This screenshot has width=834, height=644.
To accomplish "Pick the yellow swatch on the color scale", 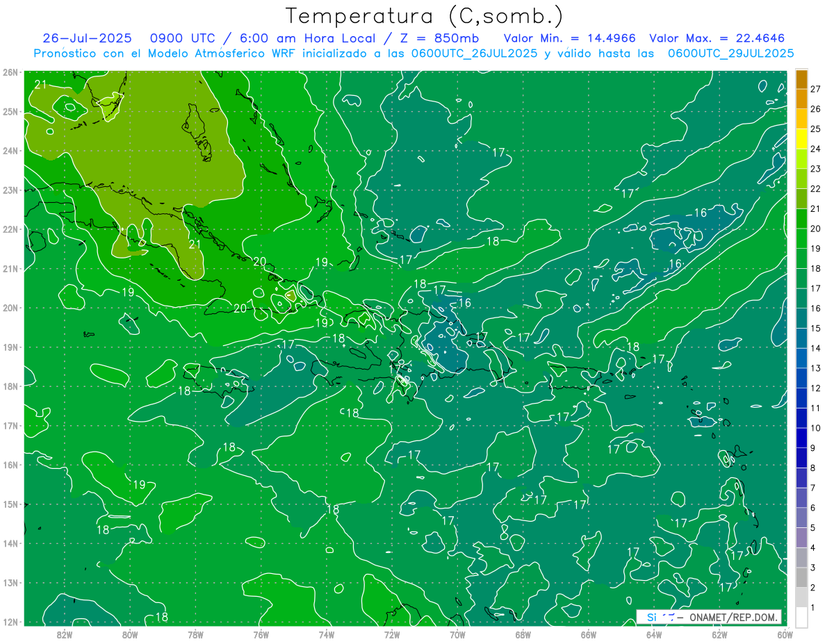I will click(801, 139).
